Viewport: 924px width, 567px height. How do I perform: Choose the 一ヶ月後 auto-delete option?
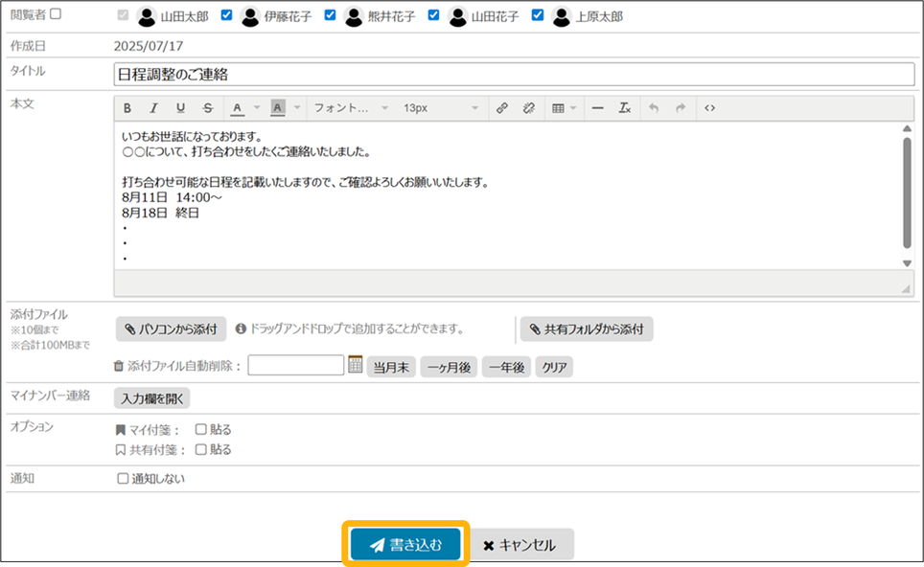pos(449,367)
